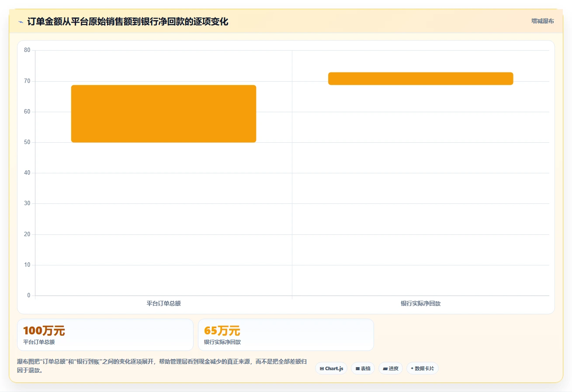The height and width of the screenshot is (392, 572).
Task: Click the lightning icon beside the chart title
Action: point(21,21)
